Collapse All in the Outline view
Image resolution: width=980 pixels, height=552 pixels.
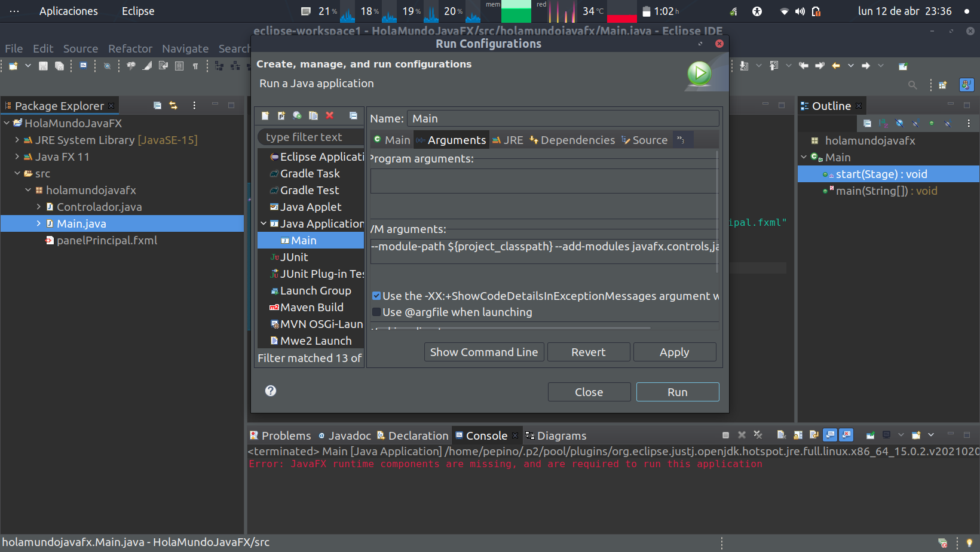[867, 124]
